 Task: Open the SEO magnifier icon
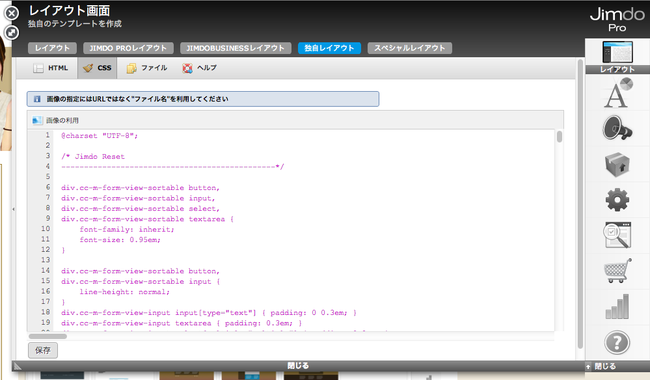click(x=617, y=235)
